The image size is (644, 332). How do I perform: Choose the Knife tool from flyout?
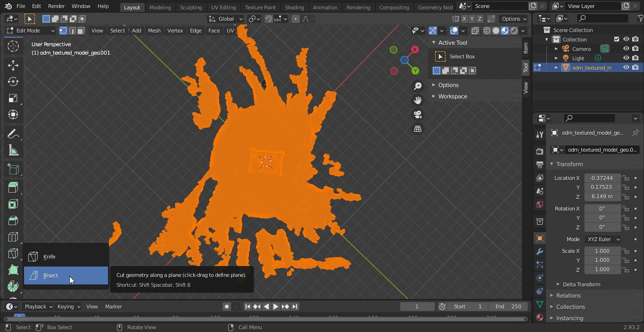[50, 257]
